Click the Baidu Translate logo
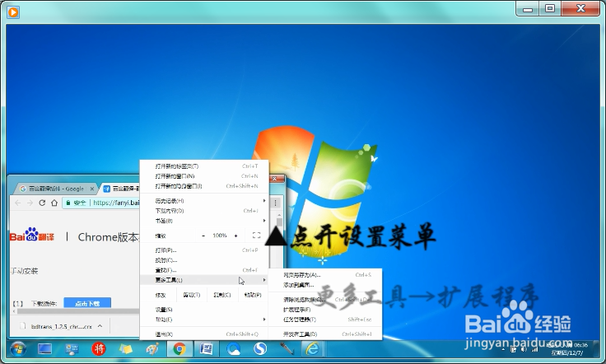This screenshot has height=364, width=606. pos(32,235)
